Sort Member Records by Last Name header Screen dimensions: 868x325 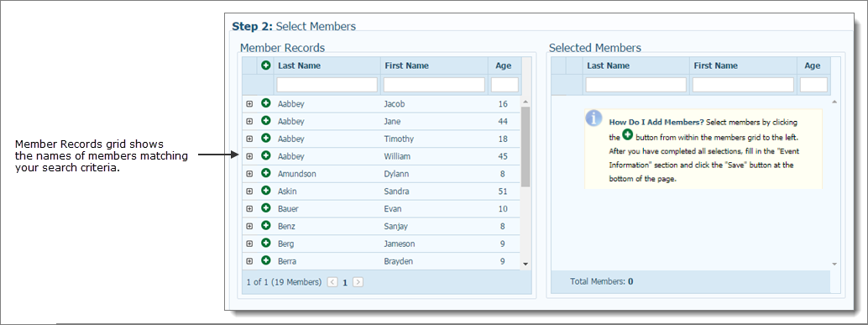tap(299, 66)
